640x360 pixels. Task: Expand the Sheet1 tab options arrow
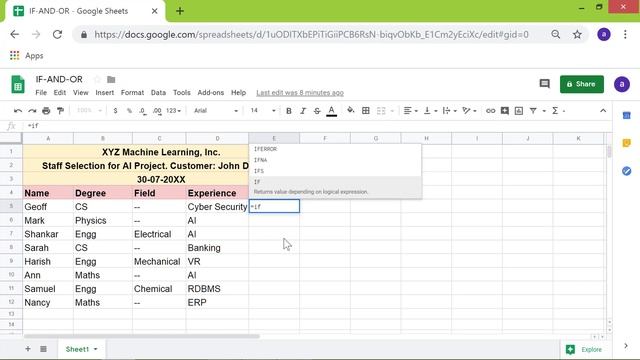(96, 349)
